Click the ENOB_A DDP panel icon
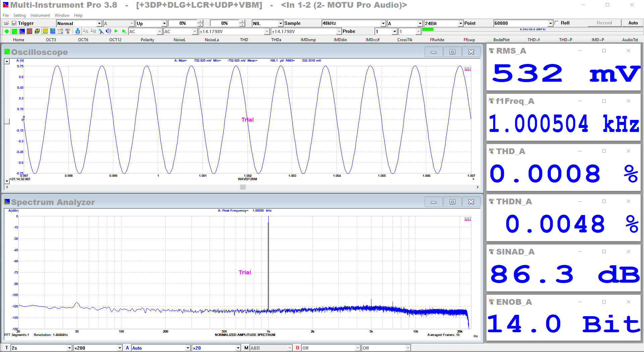Screen dimensions: 644x352 coord(491,302)
